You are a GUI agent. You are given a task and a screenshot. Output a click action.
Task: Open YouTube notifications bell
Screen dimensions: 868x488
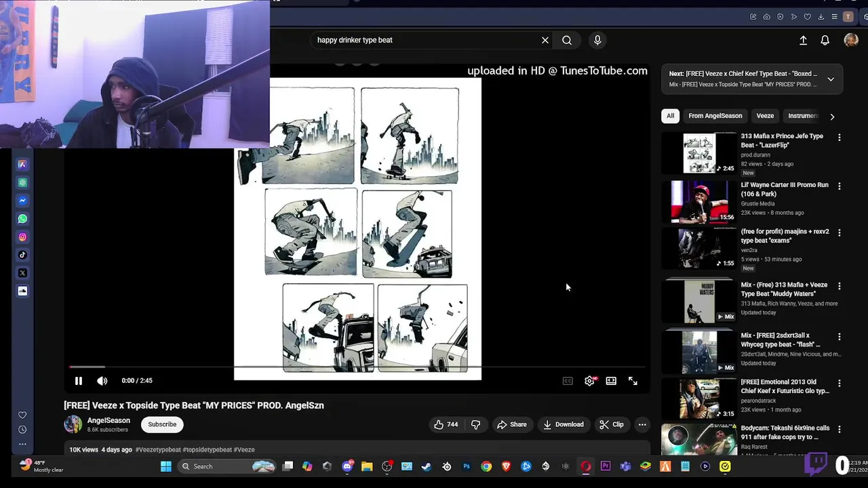pos(825,41)
